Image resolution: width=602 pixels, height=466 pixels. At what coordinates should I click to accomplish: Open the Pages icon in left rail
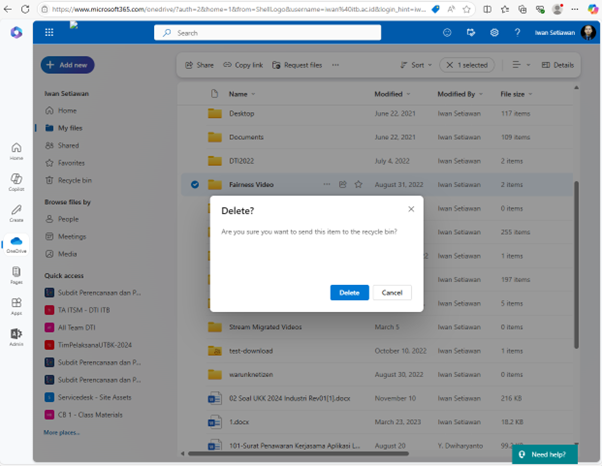(16, 273)
